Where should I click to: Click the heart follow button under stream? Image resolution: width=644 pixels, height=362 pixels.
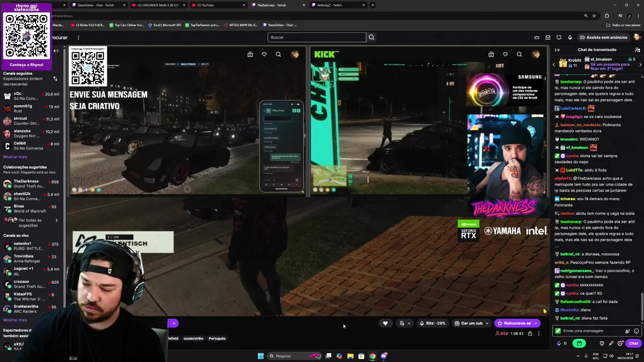pyautogui.click(x=385, y=323)
